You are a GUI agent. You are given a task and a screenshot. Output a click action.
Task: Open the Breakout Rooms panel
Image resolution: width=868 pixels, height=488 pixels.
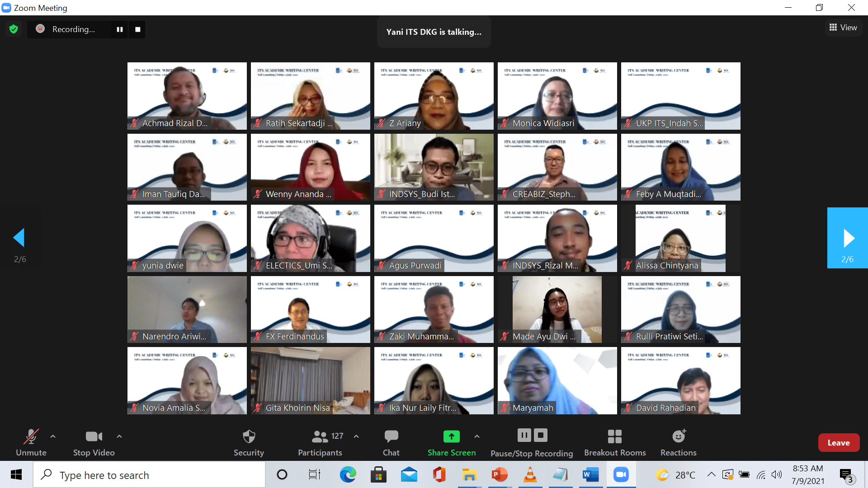(614, 437)
